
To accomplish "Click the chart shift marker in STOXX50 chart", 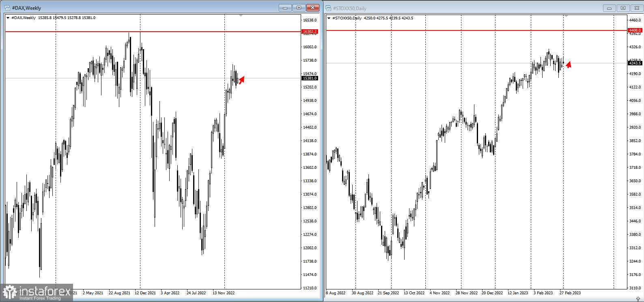I will 566,16.
